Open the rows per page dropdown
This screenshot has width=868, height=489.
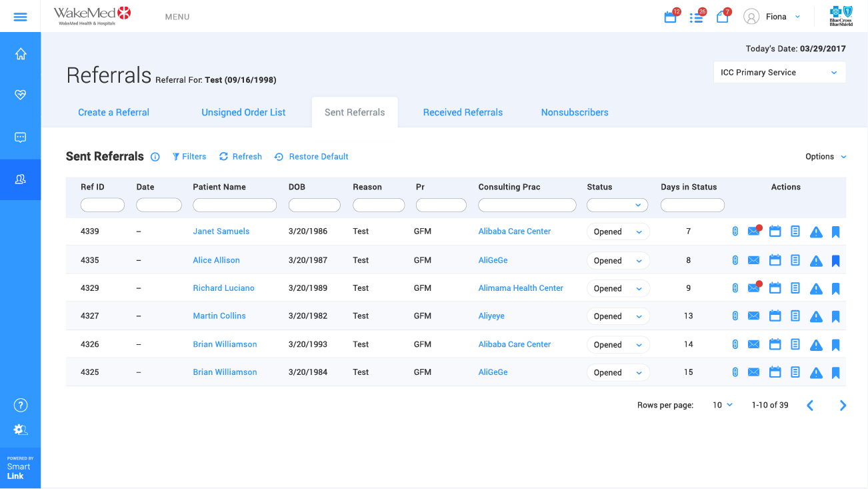[723, 405]
